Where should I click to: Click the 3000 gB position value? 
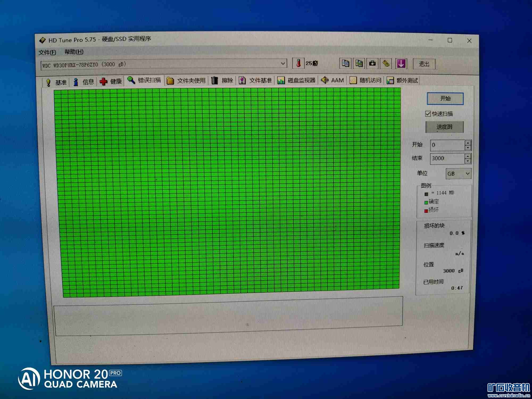(453, 271)
